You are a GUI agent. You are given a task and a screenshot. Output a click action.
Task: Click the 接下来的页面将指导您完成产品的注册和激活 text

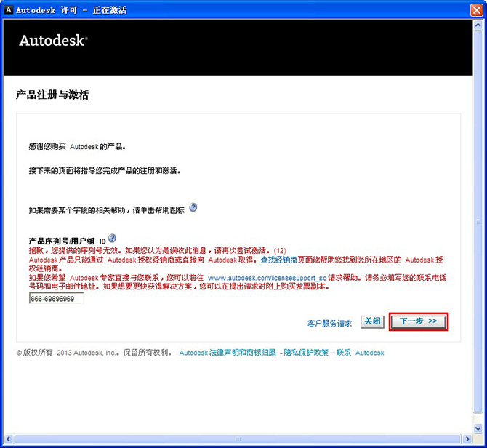(105, 170)
